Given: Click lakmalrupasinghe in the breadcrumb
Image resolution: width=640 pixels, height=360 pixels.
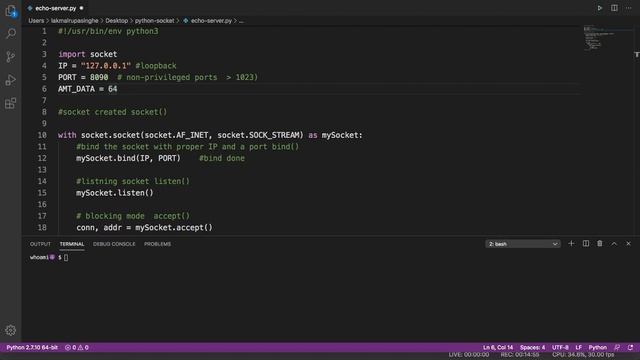Looking at the screenshot, I should tap(74, 20).
